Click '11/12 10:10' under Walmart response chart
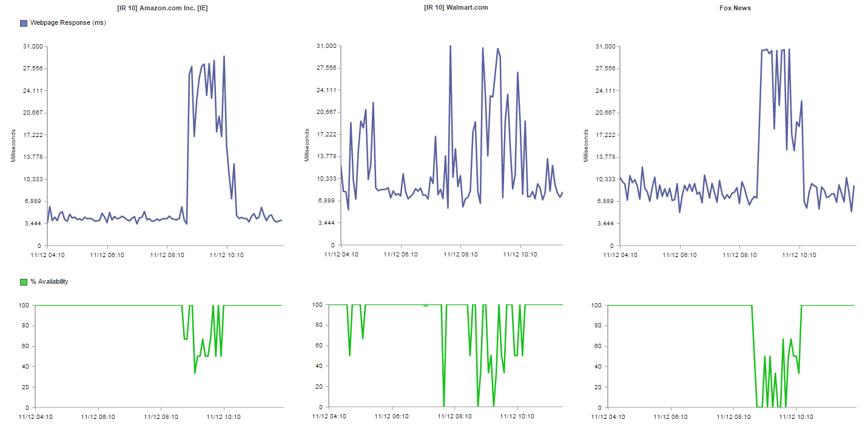 click(520, 255)
